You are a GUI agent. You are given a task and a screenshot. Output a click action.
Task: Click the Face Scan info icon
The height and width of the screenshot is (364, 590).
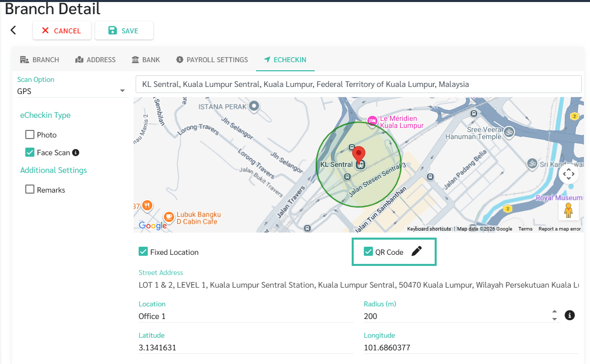[x=75, y=153]
